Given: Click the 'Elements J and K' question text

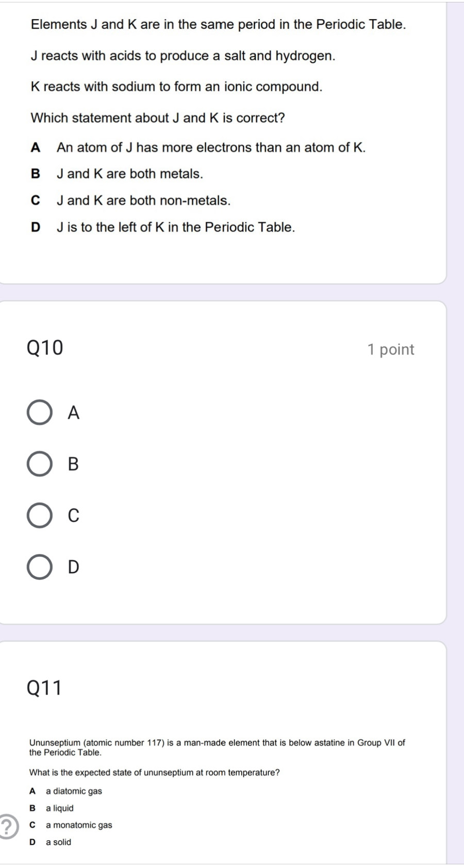Looking at the screenshot, I should point(218,25).
